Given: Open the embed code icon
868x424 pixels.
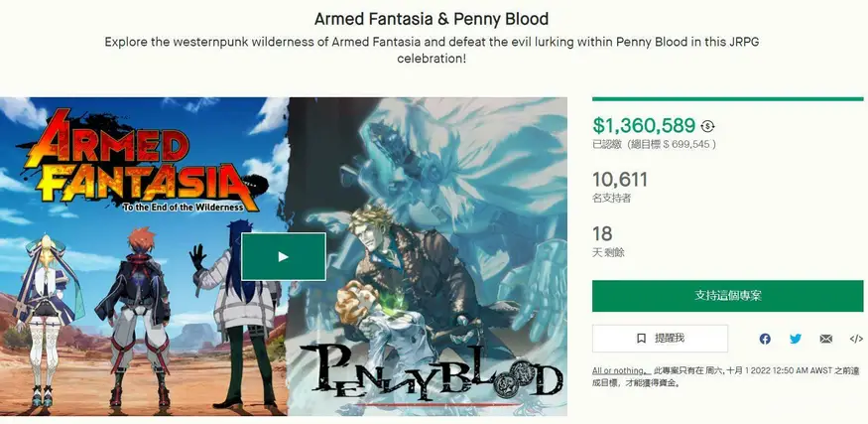Looking at the screenshot, I should (x=856, y=339).
